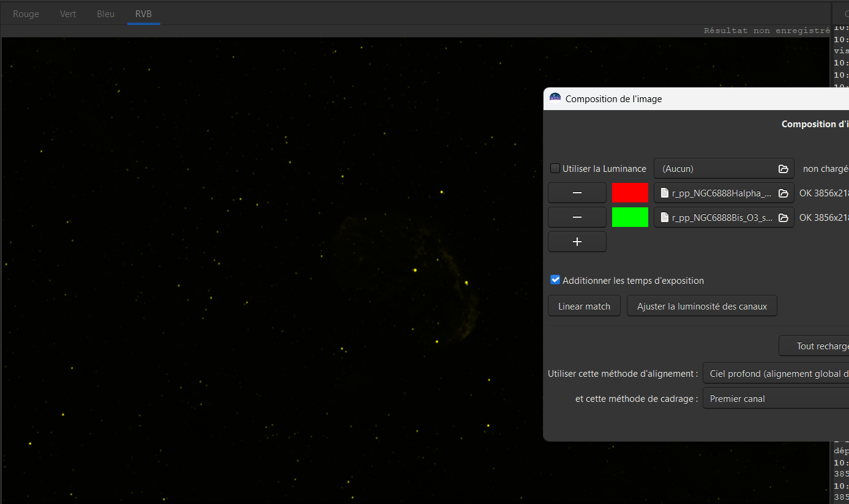Click the green layer color swatch

pos(630,217)
